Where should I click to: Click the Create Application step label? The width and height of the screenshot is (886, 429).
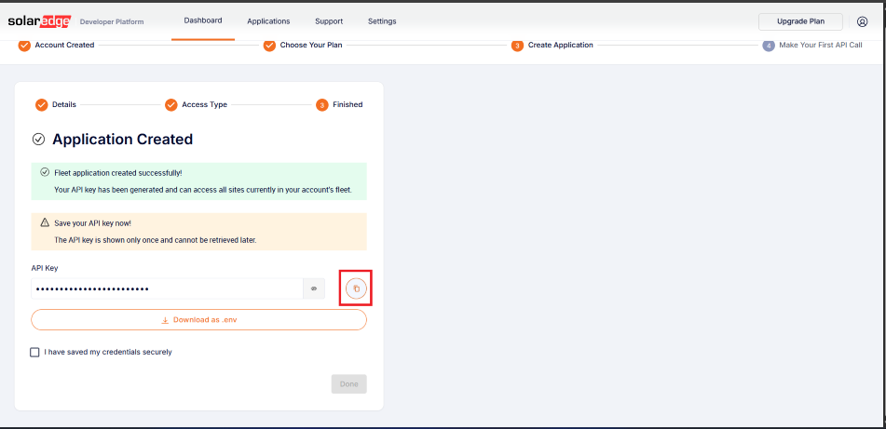click(x=561, y=45)
